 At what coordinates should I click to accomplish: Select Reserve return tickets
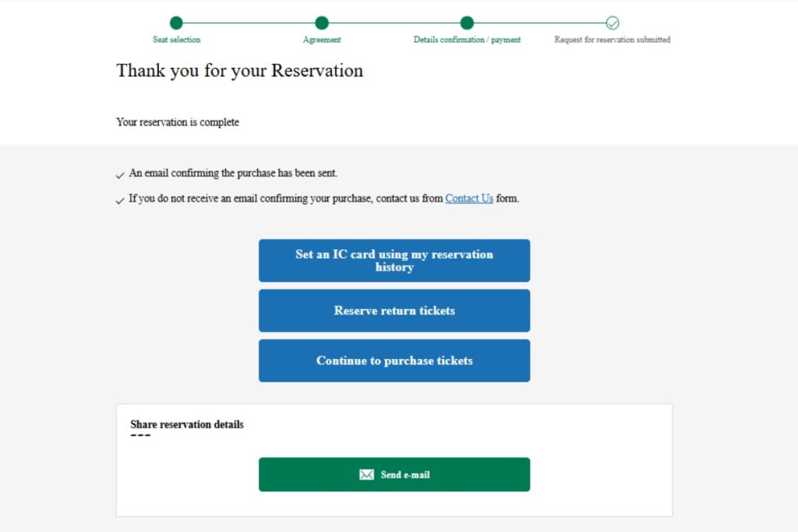(394, 310)
